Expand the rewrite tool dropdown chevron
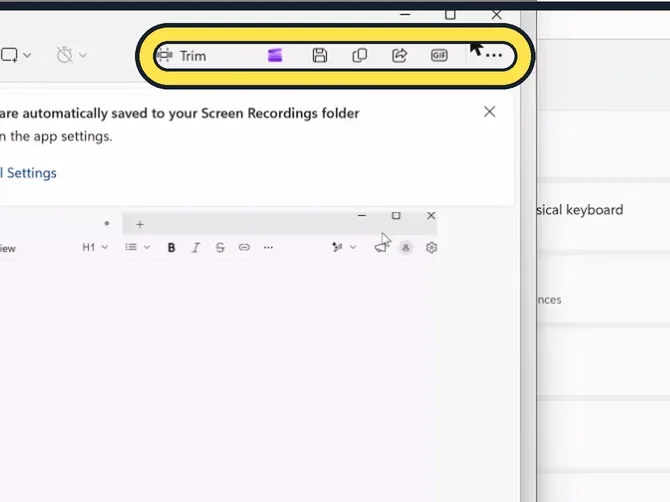This screenshot has height=502, width=670. [x=353, y=247]
